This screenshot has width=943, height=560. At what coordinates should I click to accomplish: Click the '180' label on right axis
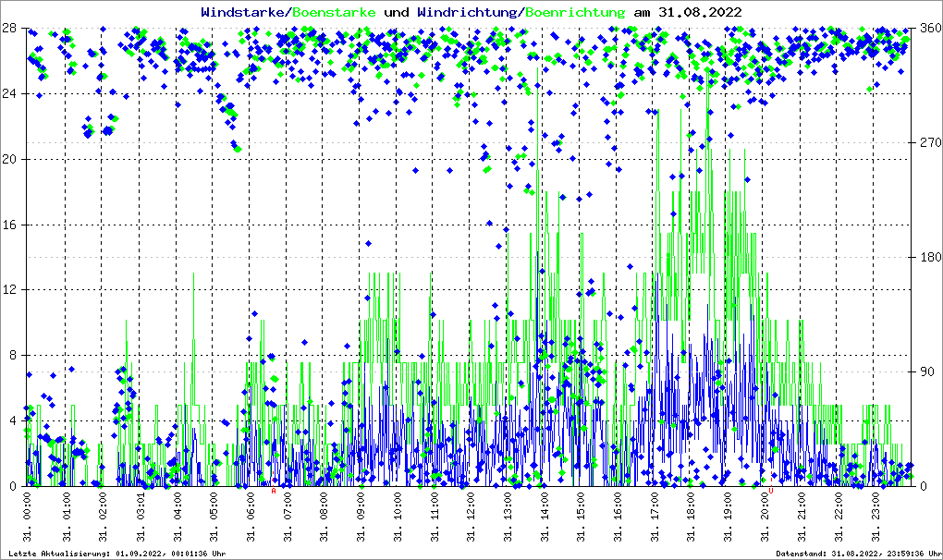pos(930,257)
